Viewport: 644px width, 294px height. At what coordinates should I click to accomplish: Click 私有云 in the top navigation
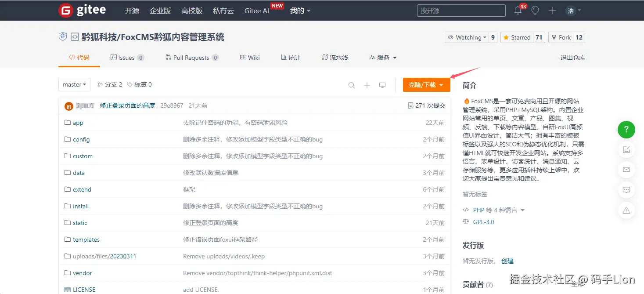click(x=223, y=11)
